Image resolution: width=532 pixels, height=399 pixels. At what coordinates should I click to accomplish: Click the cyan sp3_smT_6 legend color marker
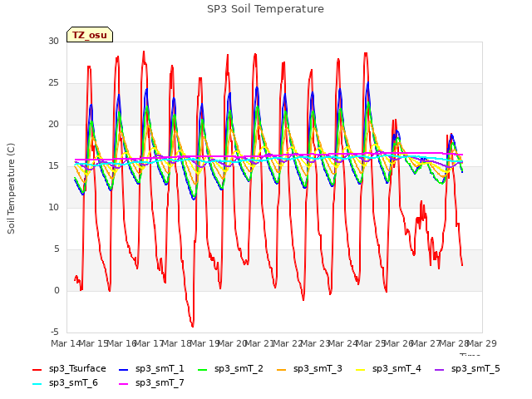point(37,384)
